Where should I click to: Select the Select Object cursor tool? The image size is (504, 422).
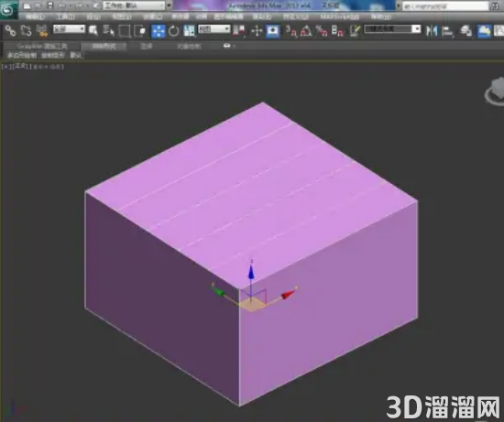pyautogui.click(x=93, y=31)
